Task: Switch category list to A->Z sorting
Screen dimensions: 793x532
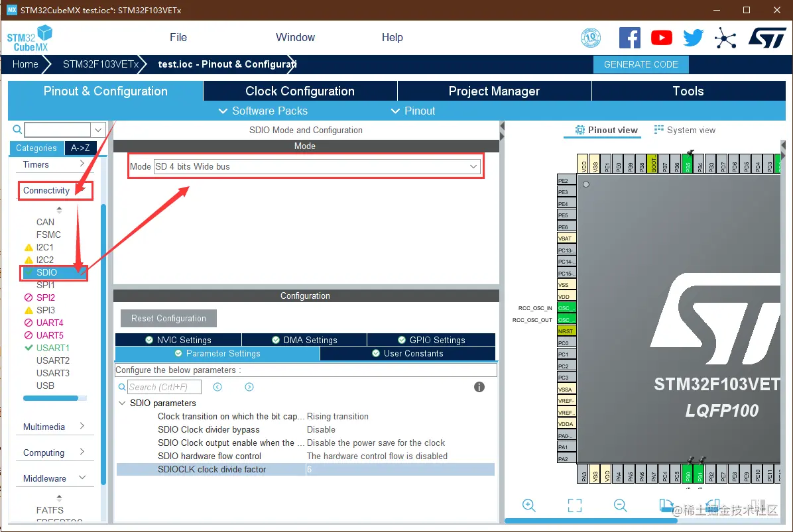Action: point(80,148)
